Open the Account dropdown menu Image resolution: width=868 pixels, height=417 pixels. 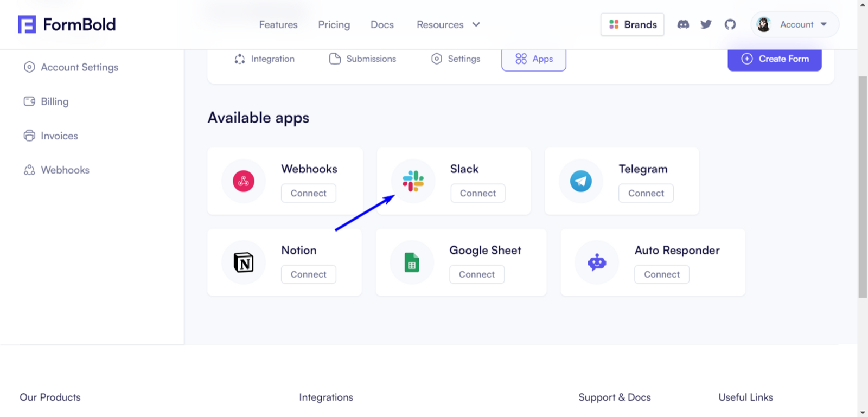pyautogui.click(x=795, y=24)
